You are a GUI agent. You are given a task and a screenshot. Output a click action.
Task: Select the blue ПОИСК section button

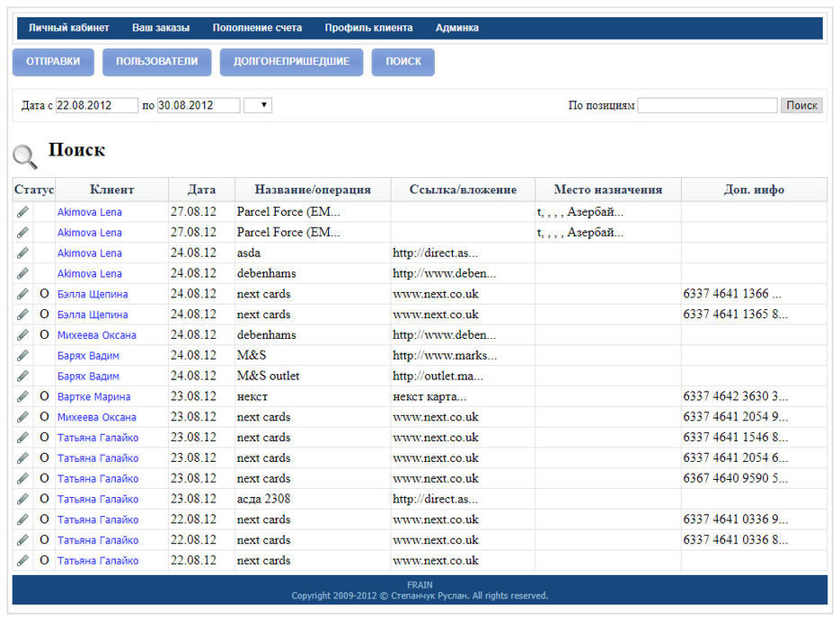pyautogui.click(x=402, y=62)
